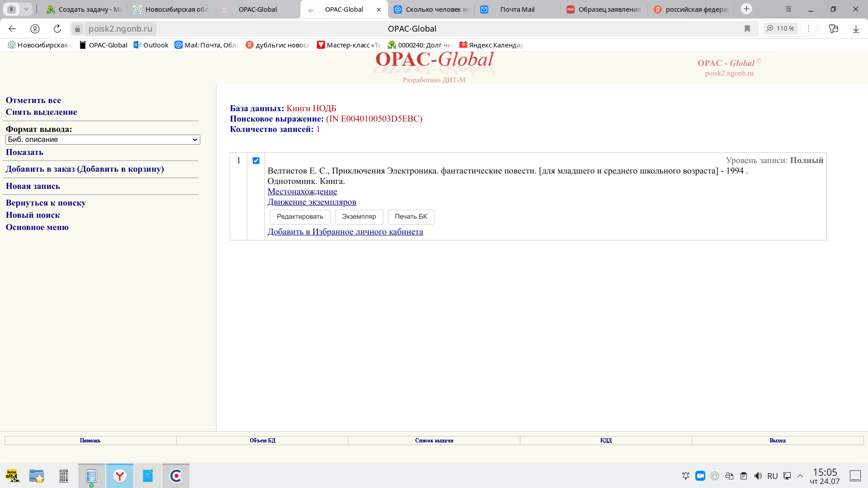Open the Местонахождение link
Image resolution: width=868 pixels, height=488 pixels.
tap(302, 192)
